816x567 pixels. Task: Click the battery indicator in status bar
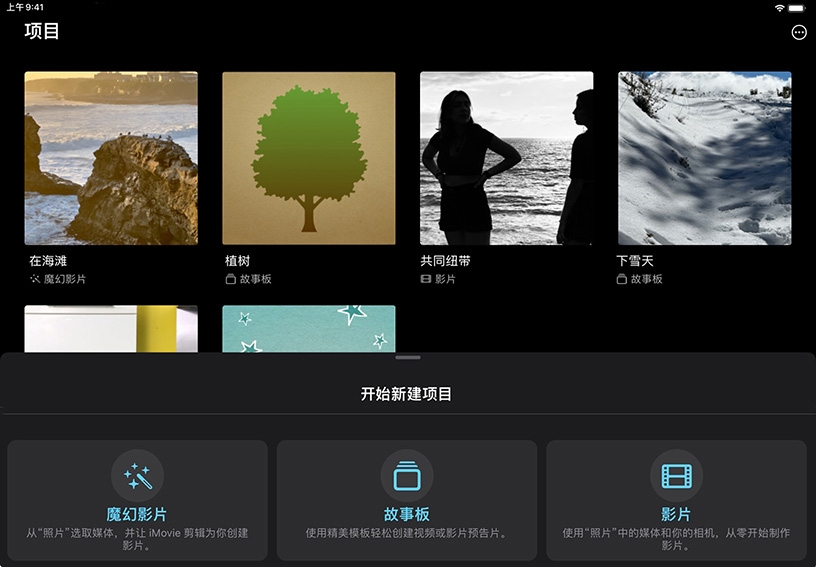click(x=799, y=7)
